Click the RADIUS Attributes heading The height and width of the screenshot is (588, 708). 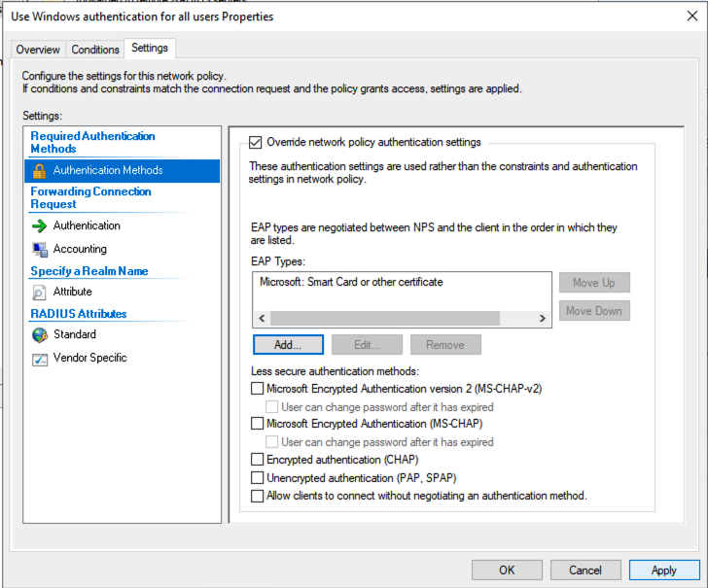pos(79,314)
